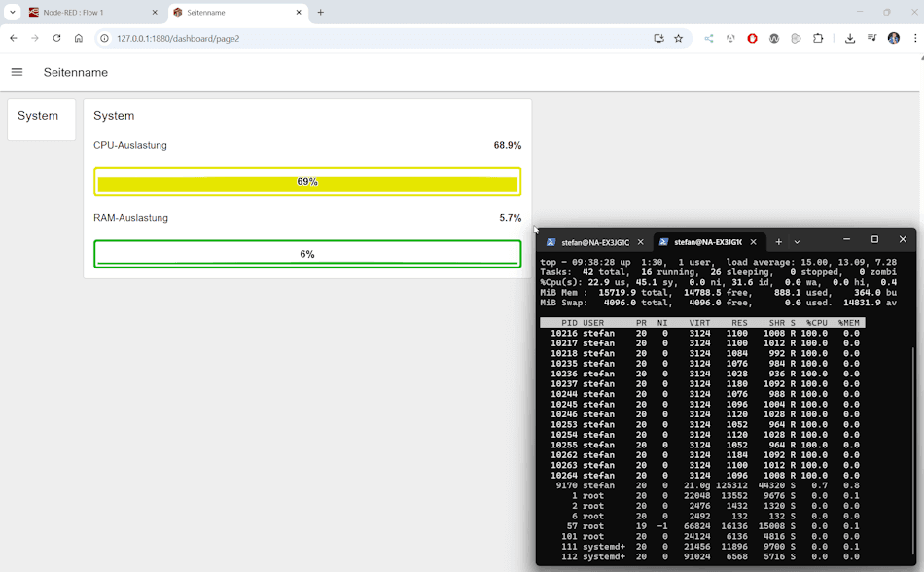The height and width of the screenshot is (572, 924).
Task: Switch to the Node-RED : Flow 1 tab
Action: 78,14
